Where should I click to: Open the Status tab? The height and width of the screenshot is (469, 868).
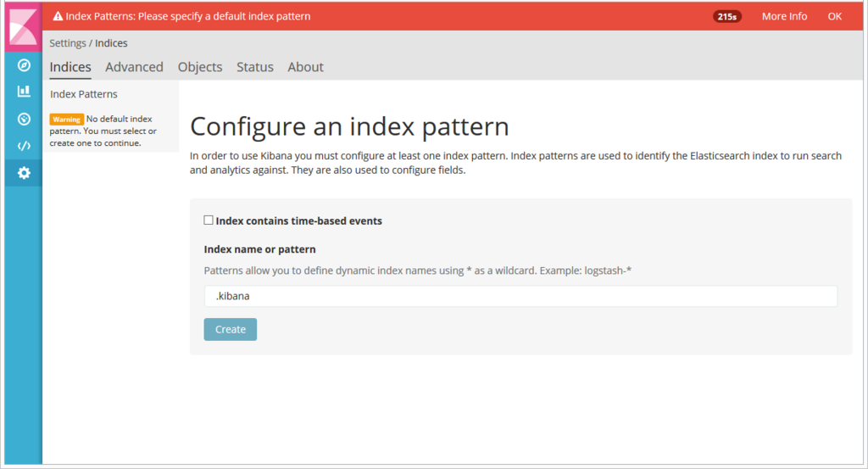[x=254, y=67]
